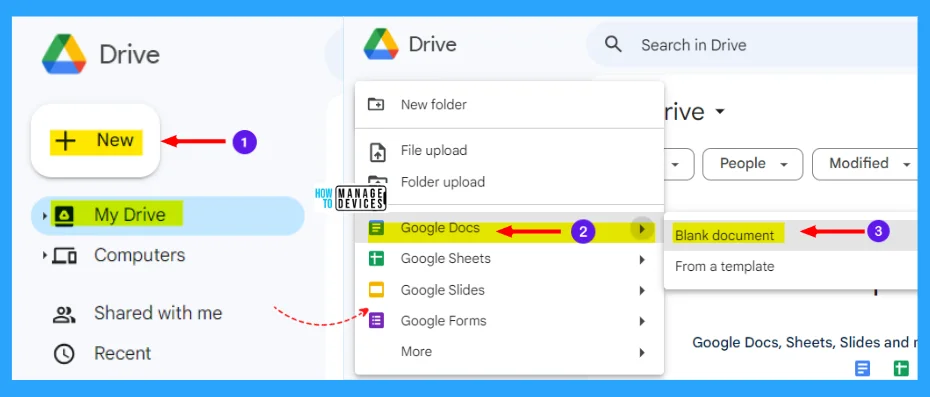Click the New folder icon in menu
Viewport: 930px width, 397px height.
376,104
